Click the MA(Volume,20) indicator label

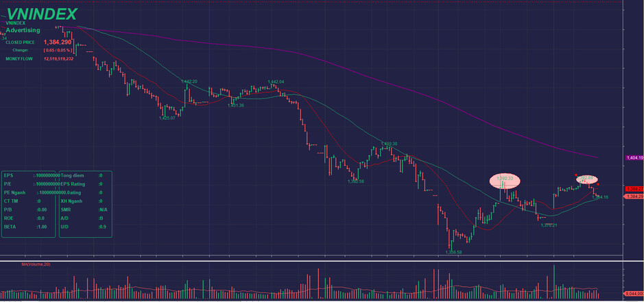[36, 264]
